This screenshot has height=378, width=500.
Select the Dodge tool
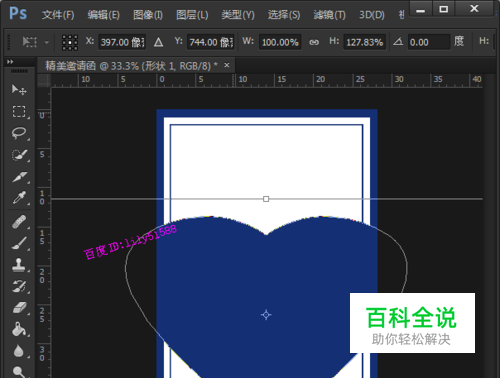(18, 372)
